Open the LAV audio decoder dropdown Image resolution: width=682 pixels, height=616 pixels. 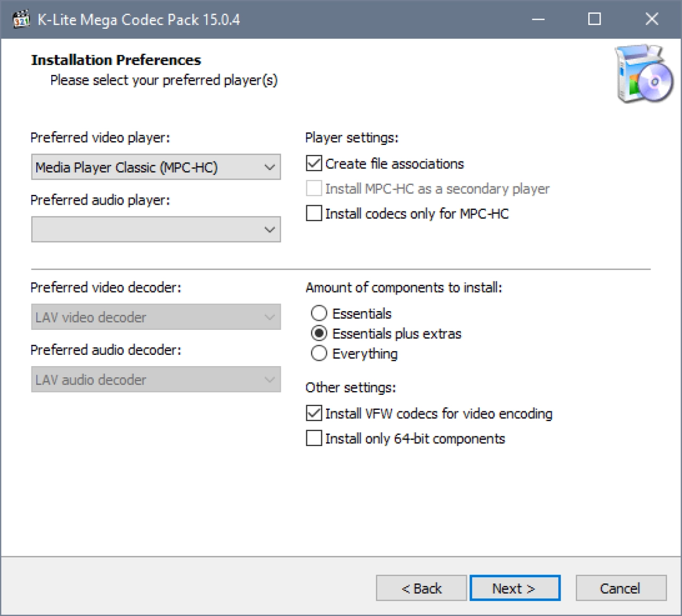156,379
